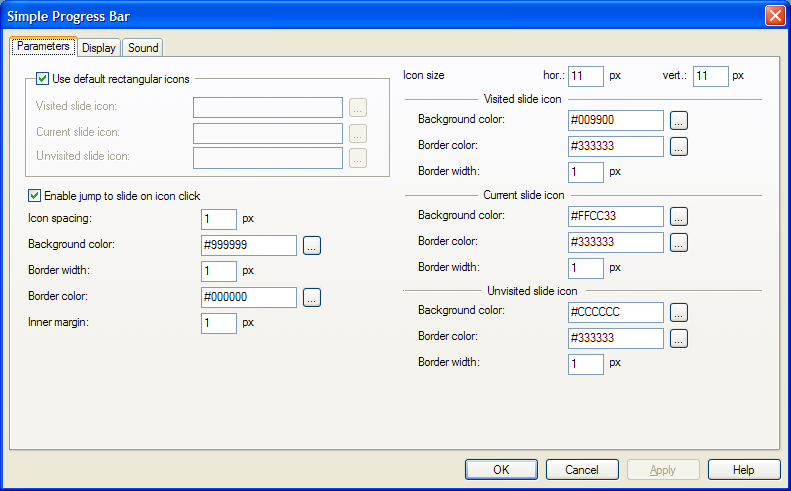Click browse button for Visited slide Border color
This screenshot has width=791, height=491.
pos(679,147)
